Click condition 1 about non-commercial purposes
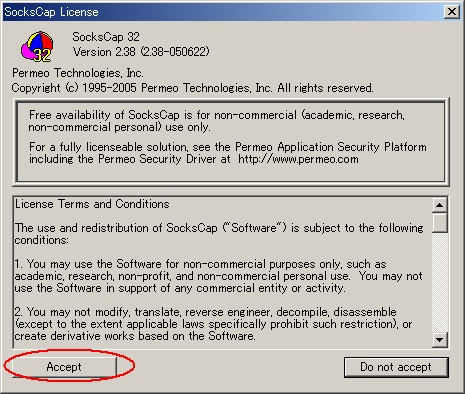The width and height of the screenshot is (465, 394). [219, 276]
